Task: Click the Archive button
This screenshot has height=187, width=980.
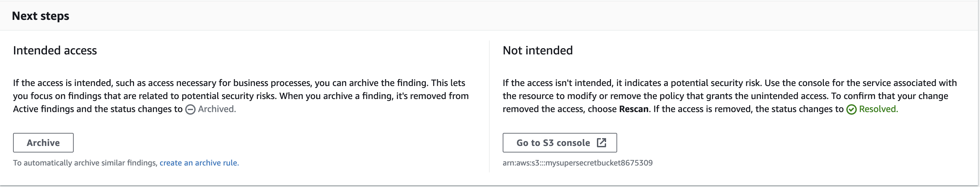Action: pyautogui.click(x=43, y=143)
